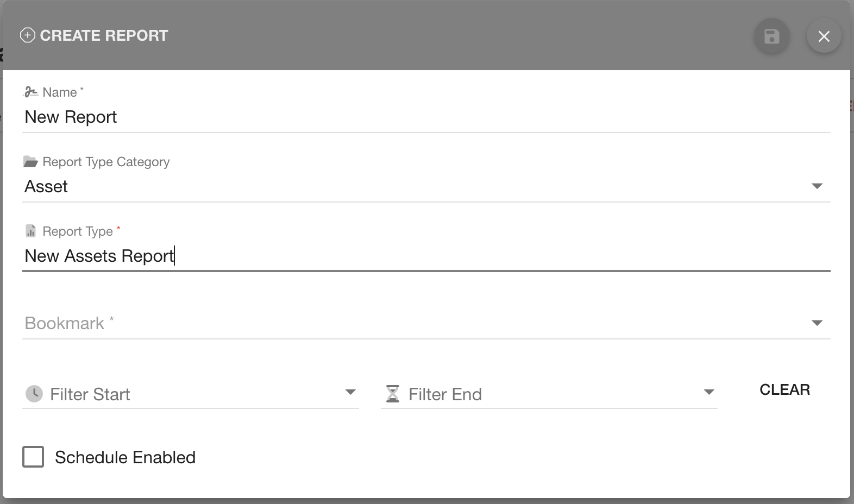Open the Filter Start dropdown
Viewport: 854px width, 504px height.
(351, 392)
